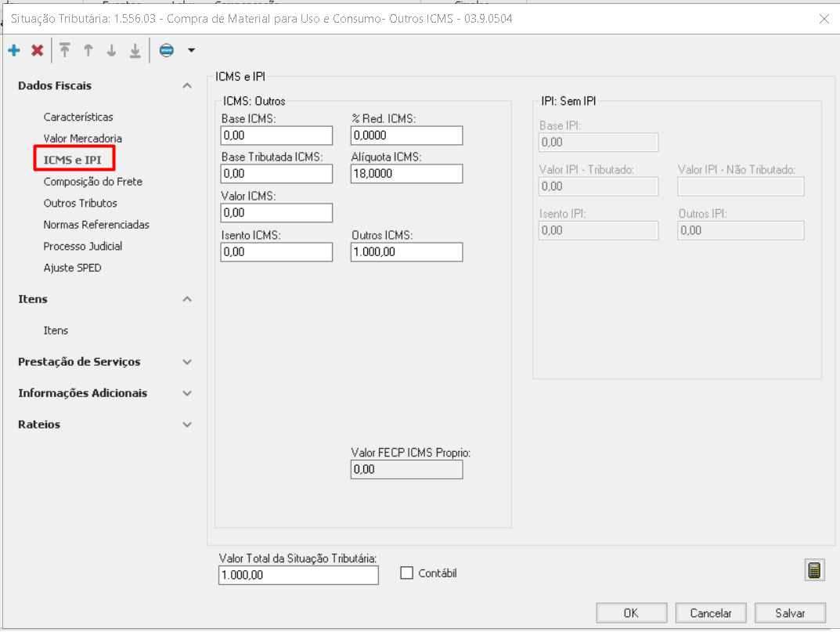This screenshot has width=840, height=632.
Task: Click the red X delete icon
Action: coord(37,51)
